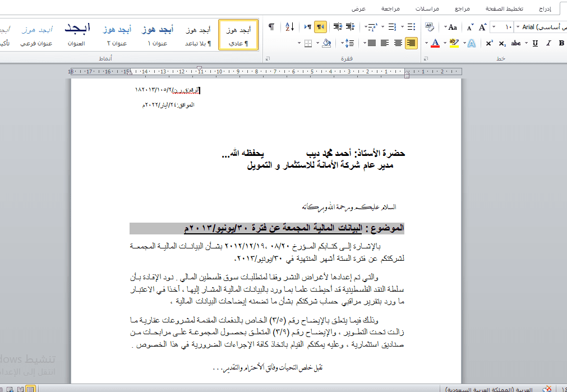Click the horizontal ruler
567x392 pixels.
click(x=266, y=72)
